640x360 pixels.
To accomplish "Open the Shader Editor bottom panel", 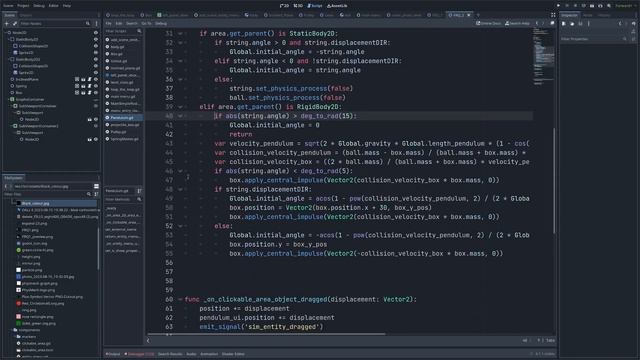I will click(x=233, y=354).
